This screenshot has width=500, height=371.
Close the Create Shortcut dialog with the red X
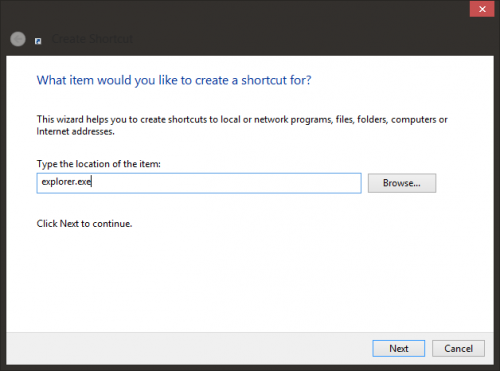482,9
